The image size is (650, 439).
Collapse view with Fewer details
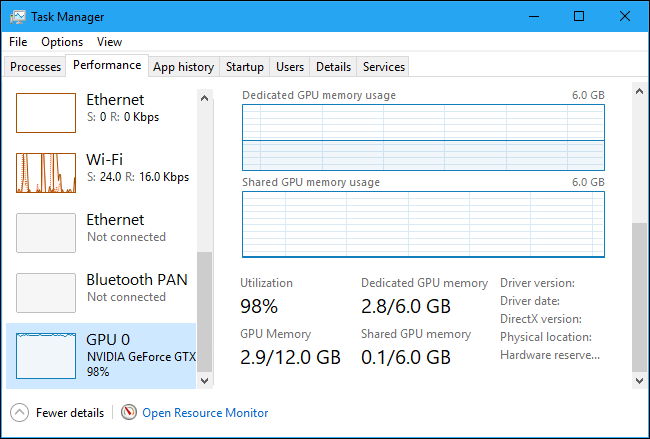69,412
